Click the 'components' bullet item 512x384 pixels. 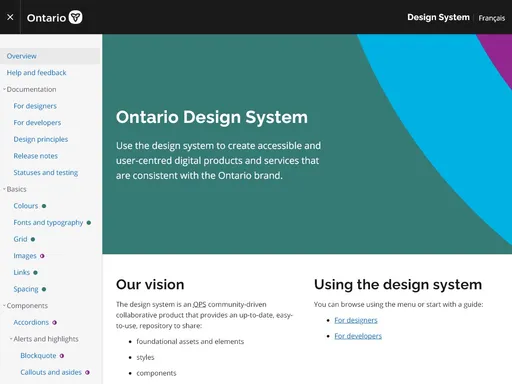point(156,373)
